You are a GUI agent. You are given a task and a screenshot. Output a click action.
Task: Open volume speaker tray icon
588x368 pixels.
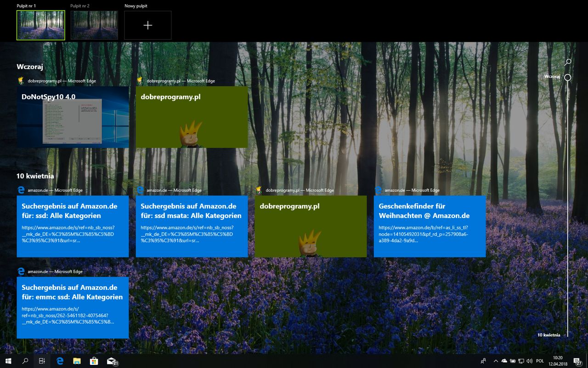point(529,361)
